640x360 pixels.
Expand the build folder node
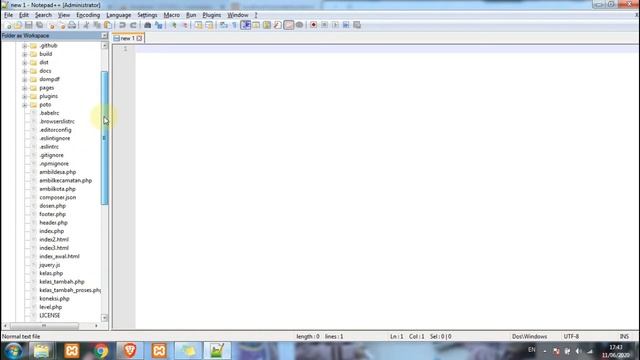coord(24,54)
